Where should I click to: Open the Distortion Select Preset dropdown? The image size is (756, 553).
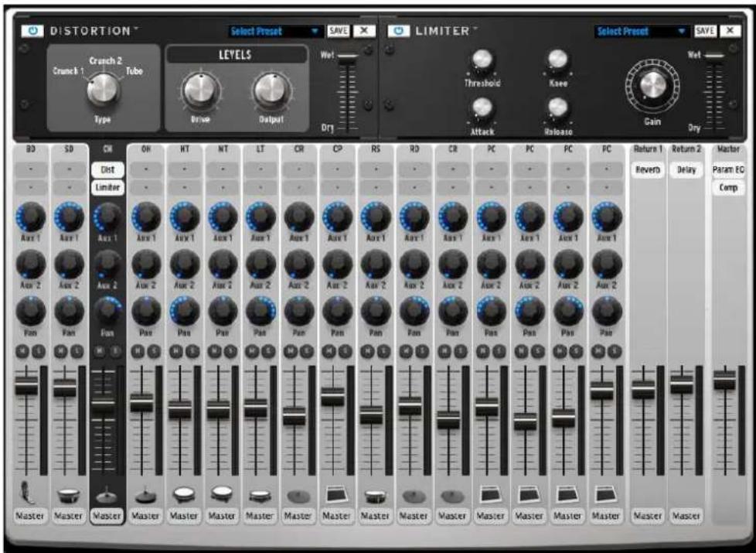pos(275,32)
